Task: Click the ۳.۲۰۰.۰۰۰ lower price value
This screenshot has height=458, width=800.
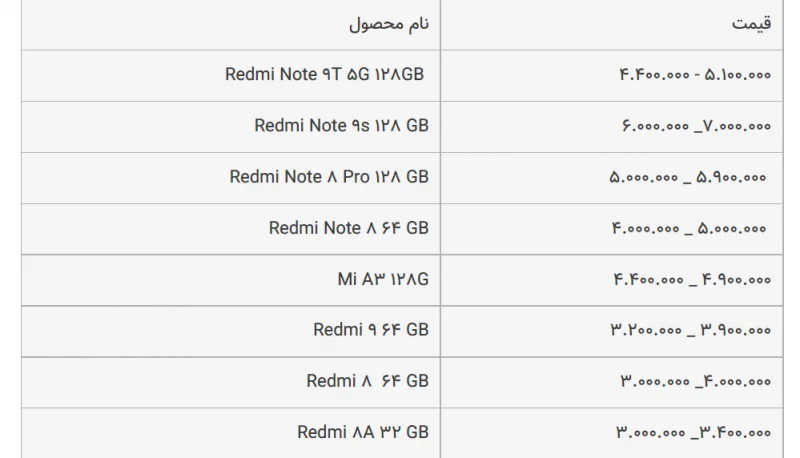Action: point(646,330)
